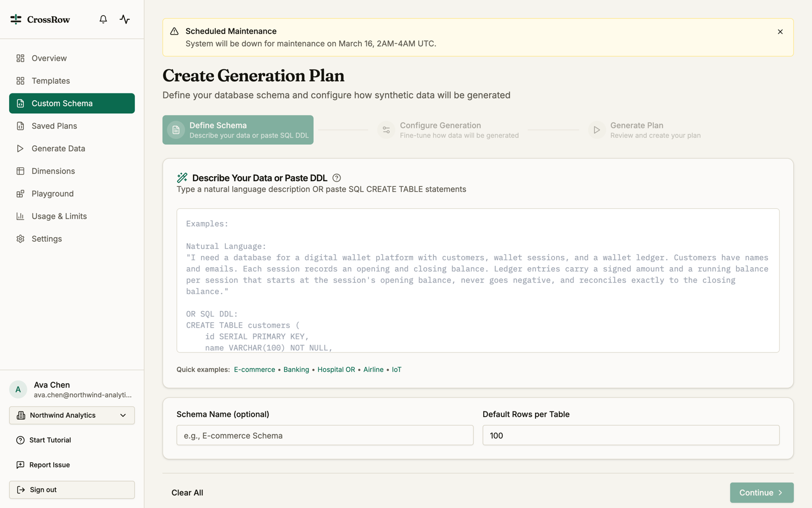Click the Report Issue flag icon

[20, 465]
